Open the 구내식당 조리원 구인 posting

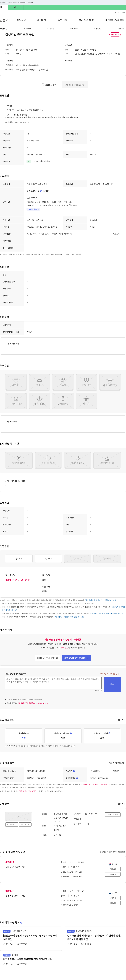(15, 867)
